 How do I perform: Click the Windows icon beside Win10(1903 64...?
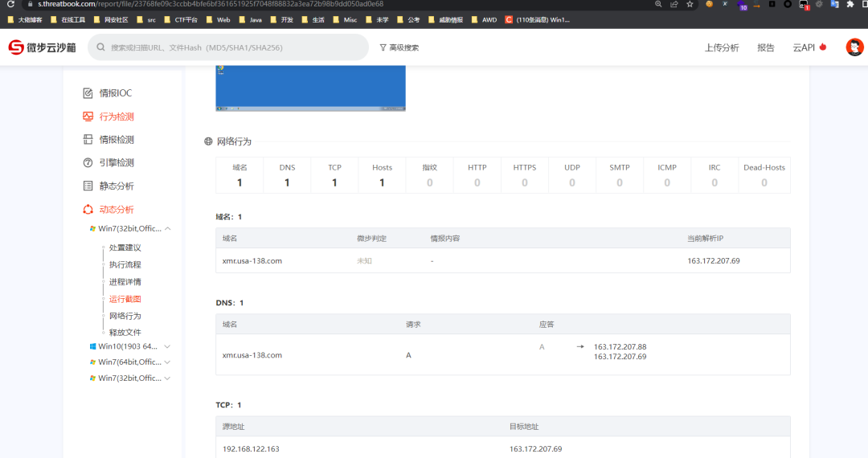(92, 346)
